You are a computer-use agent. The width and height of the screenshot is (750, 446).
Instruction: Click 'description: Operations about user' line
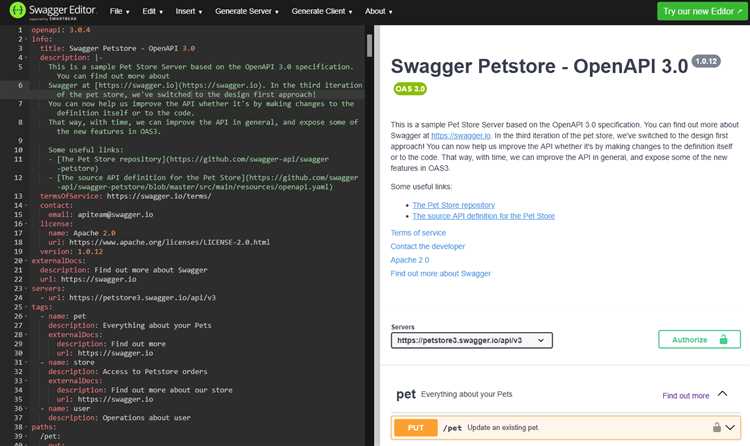(x=119, y=418)
